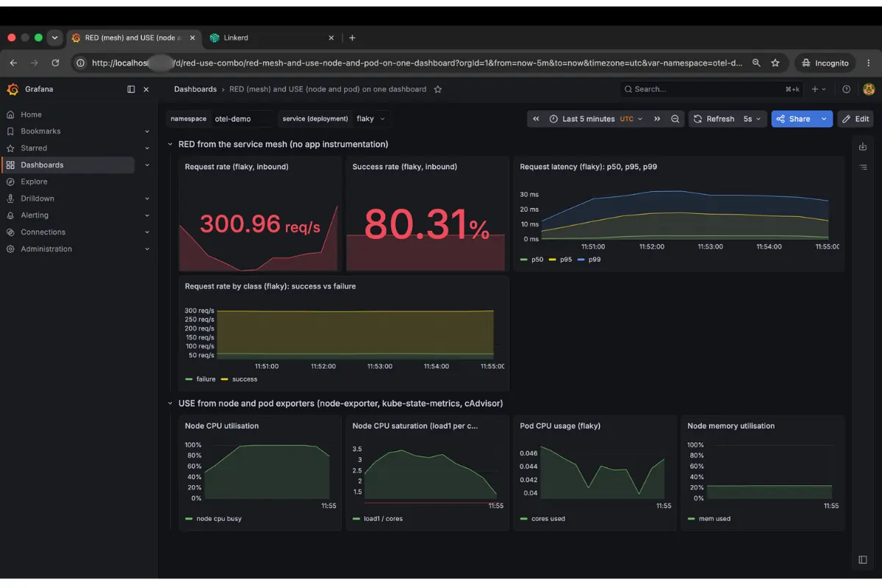Open the Share options arrow

[824, 119]
